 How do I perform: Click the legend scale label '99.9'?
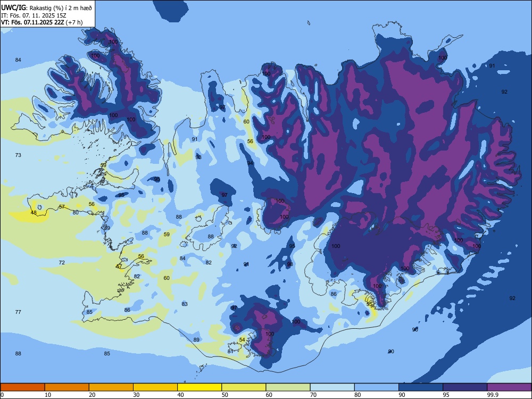493,395
